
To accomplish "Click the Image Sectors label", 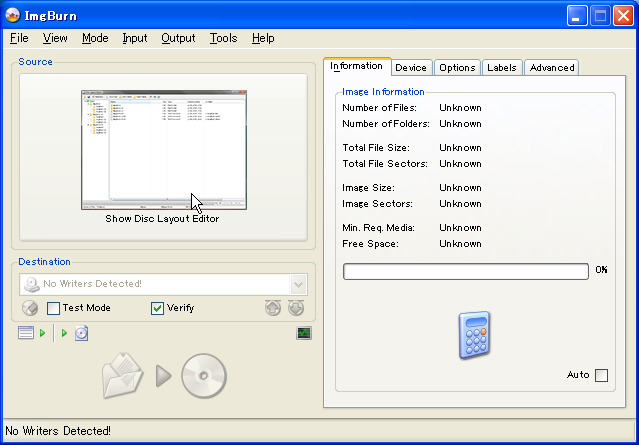I will pos(377,204).
